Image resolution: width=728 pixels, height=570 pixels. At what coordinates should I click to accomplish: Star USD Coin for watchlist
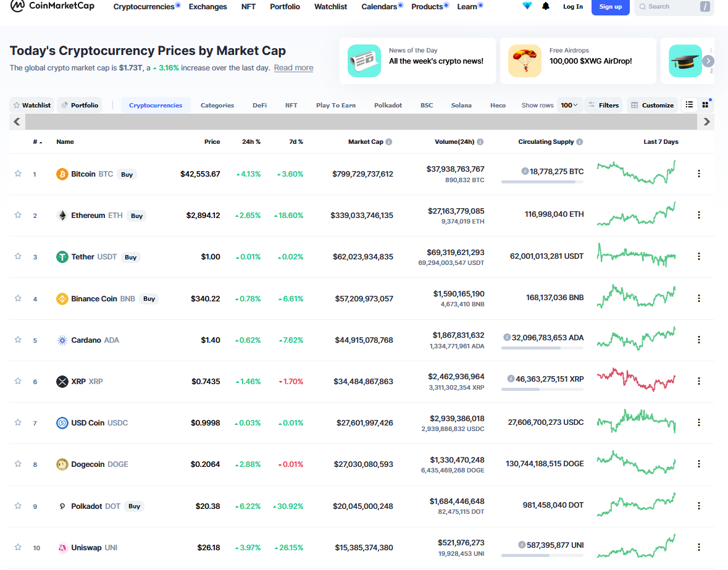click(x=18, y=422)
